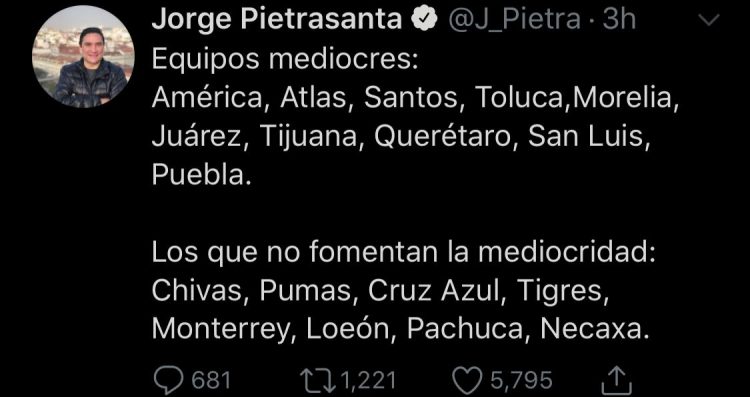Click the 'Equipos mediocres:' line of text
Image resolution: width=750 pixels, height=397 pixels.
[285, 60]
